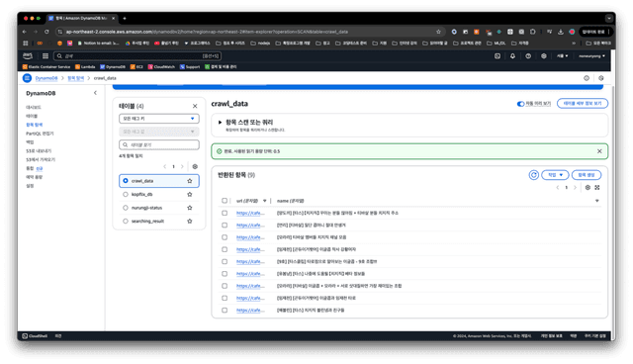Viewport: 633px width, 364px height.
Task: Open S3로 내보내기 in the sidebar
Action: 39,151
